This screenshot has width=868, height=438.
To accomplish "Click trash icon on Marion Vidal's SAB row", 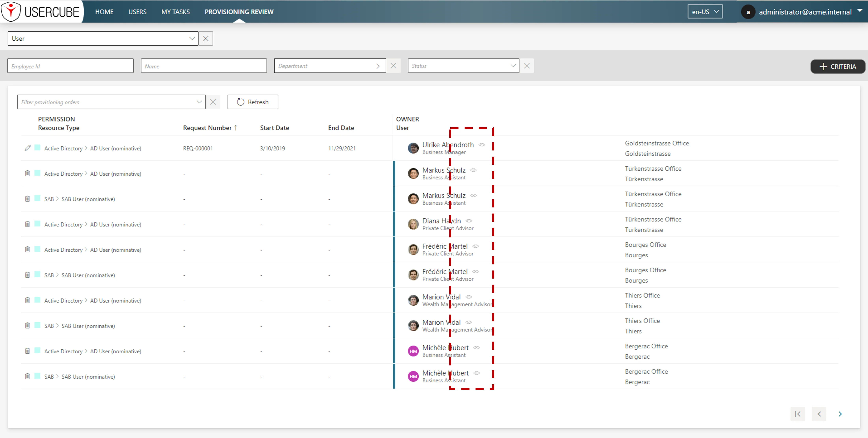I will click(x=28, y=325).
